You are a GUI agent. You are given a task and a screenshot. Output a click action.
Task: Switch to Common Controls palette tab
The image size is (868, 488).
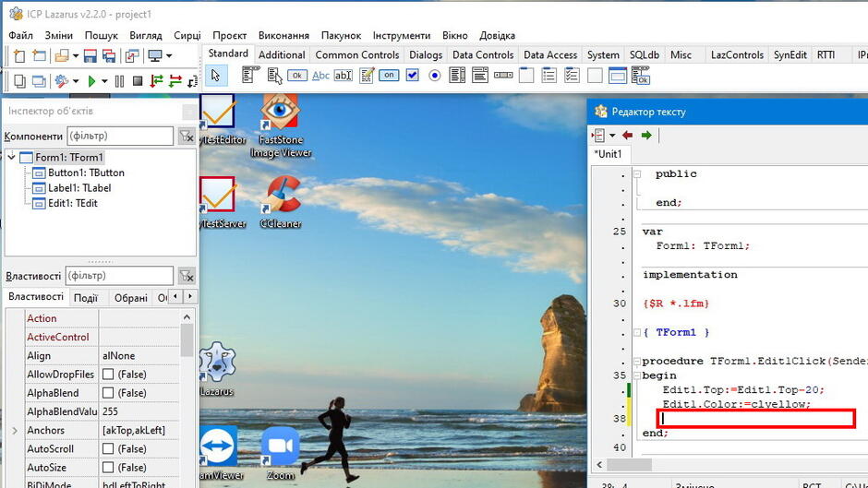coord(357,54)
